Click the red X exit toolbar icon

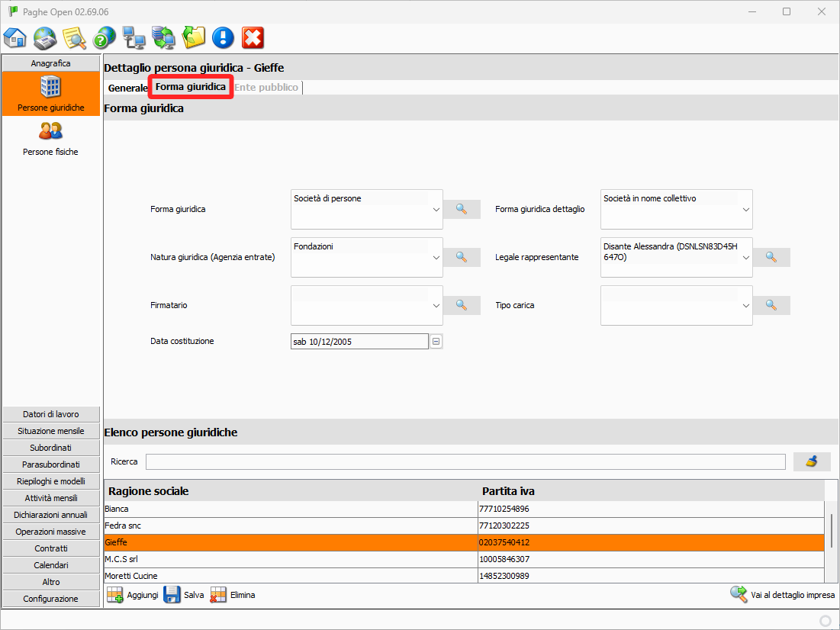[253, 37]
